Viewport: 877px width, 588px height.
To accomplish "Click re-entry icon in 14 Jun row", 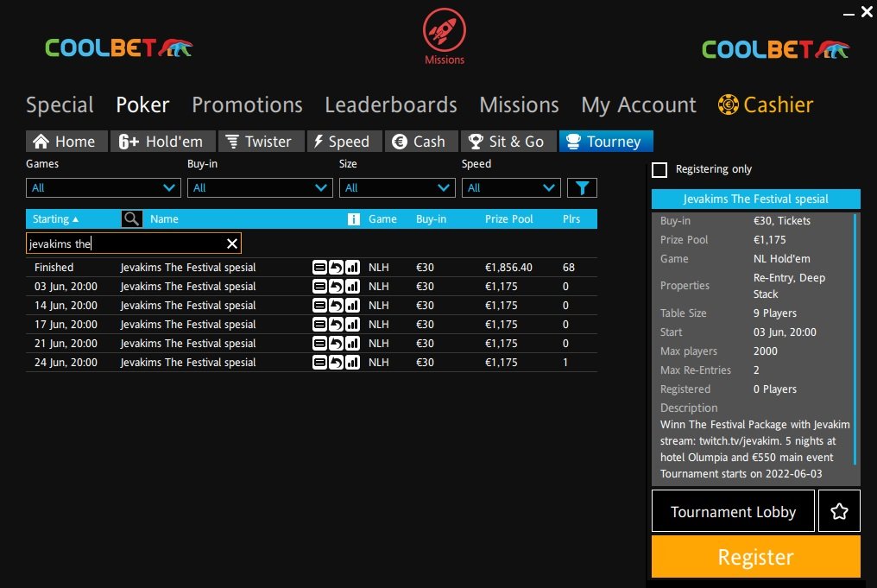I will [x=336, y=306].
